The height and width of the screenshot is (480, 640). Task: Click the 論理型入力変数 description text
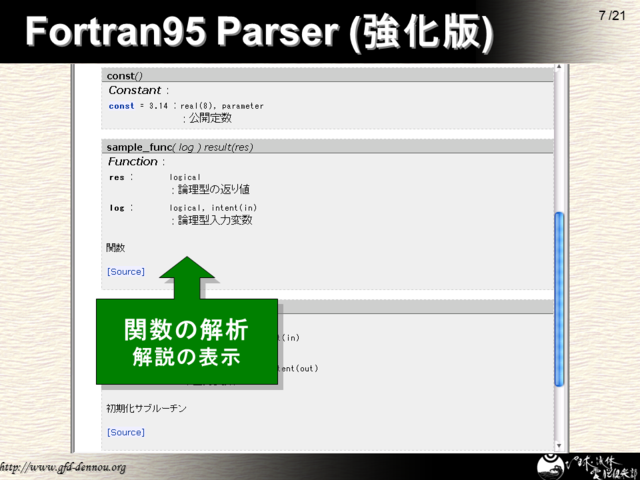pyautogui.click(x=215, y=220)
